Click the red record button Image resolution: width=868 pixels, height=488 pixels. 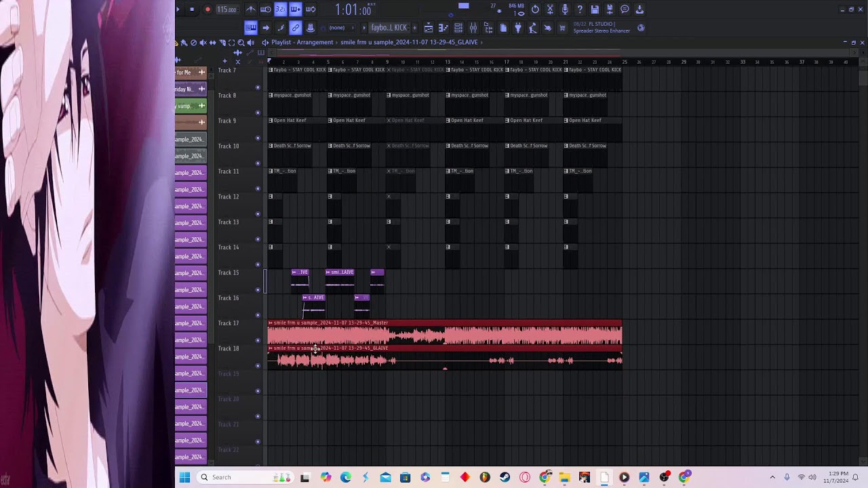point(208,9)
